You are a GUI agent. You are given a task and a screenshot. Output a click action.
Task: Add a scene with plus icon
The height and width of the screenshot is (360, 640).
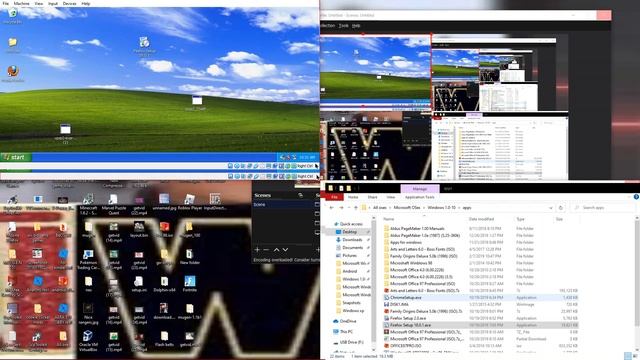[x=257, y=249]
